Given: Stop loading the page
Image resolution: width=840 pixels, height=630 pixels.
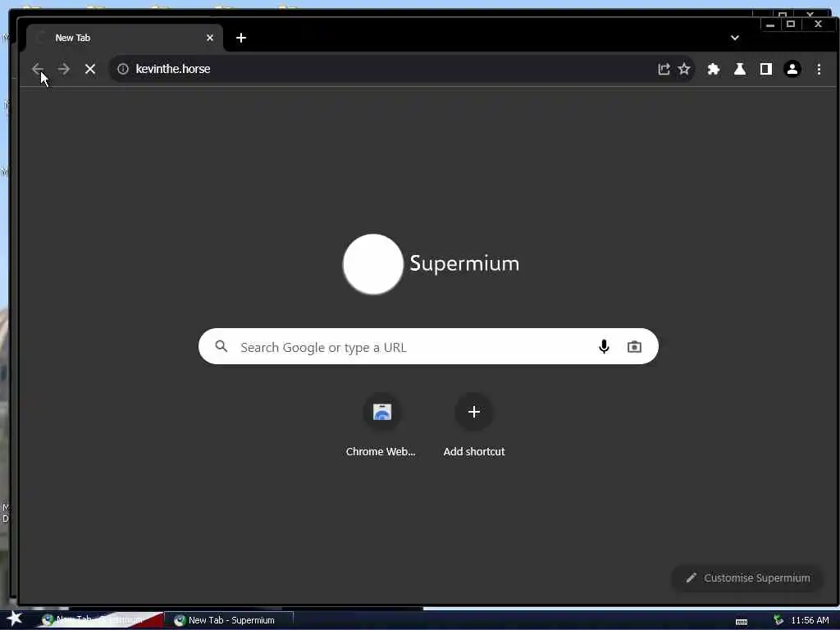Looking at the screenshot, I should point(90,69).
